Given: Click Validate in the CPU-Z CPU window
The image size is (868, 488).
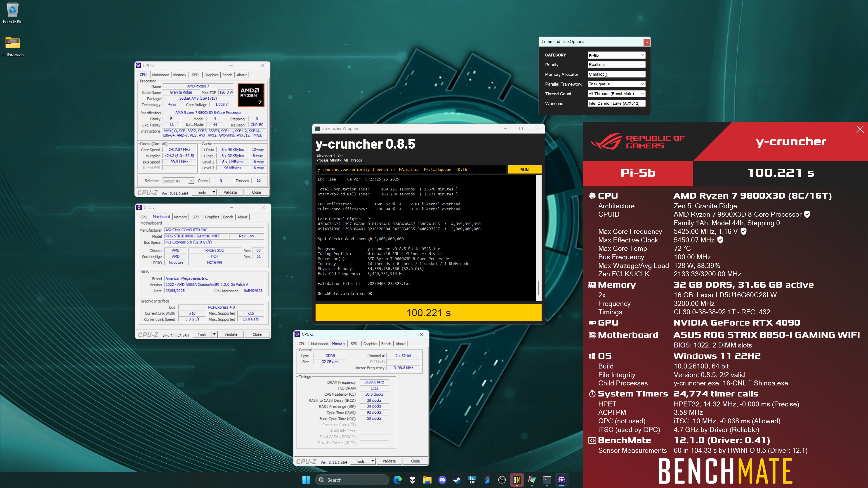Looking at the screenshot, I should [x=230, y=192].
